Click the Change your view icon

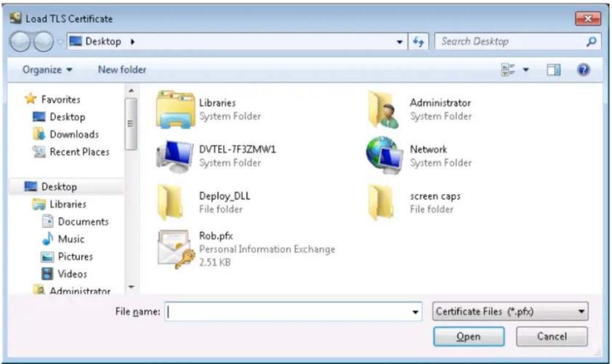tap(508, 70)
